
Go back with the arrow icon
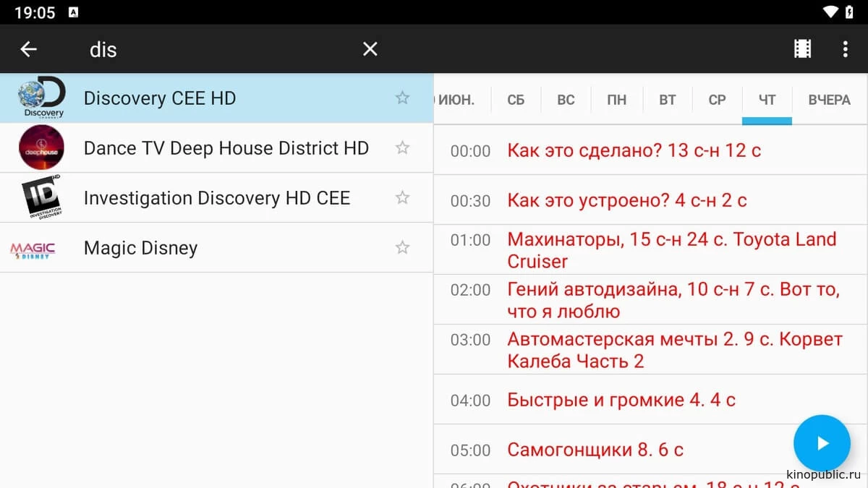point(28,49)
